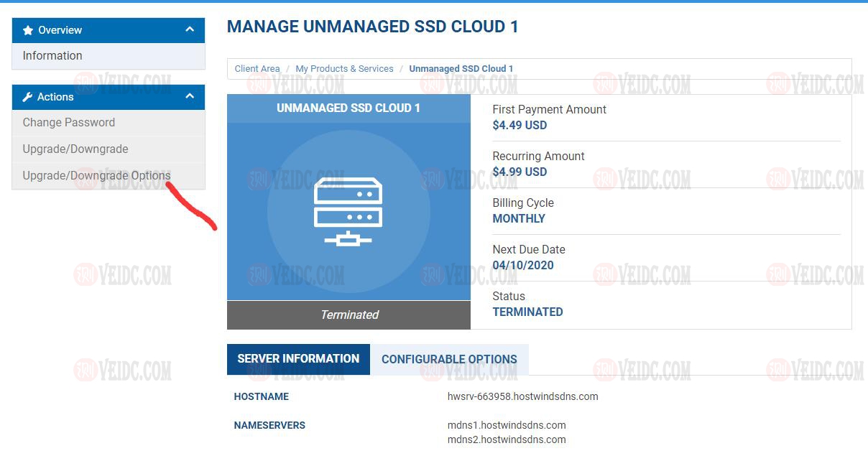Viewport: 868px width, 456px height.
Task: Go to Client Area breadcrumb link
Action: click(x=257, y=69)
